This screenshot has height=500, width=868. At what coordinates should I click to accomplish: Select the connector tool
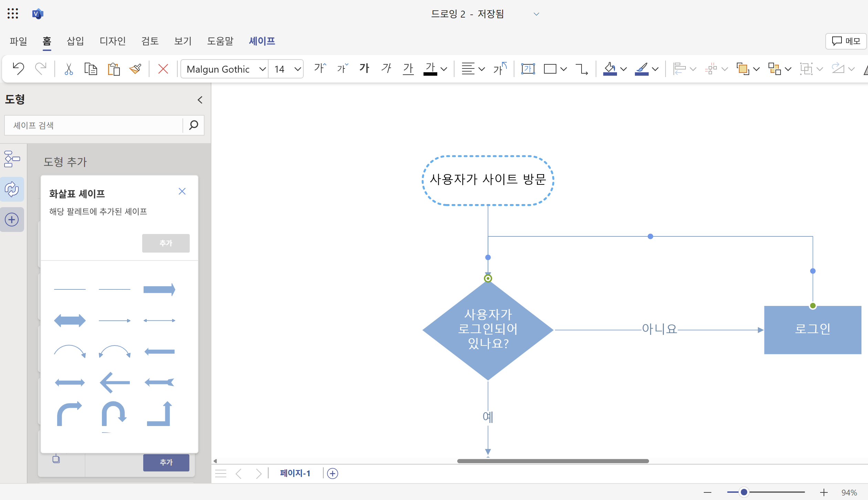tap(582, 69)
